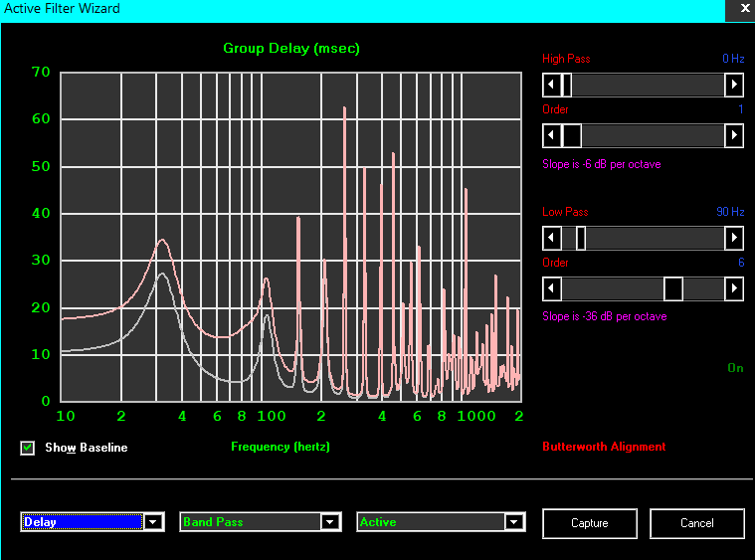Uncheck the Show Baseline checkbox
This screenshot has height=560, width=755.
point(28,448)
